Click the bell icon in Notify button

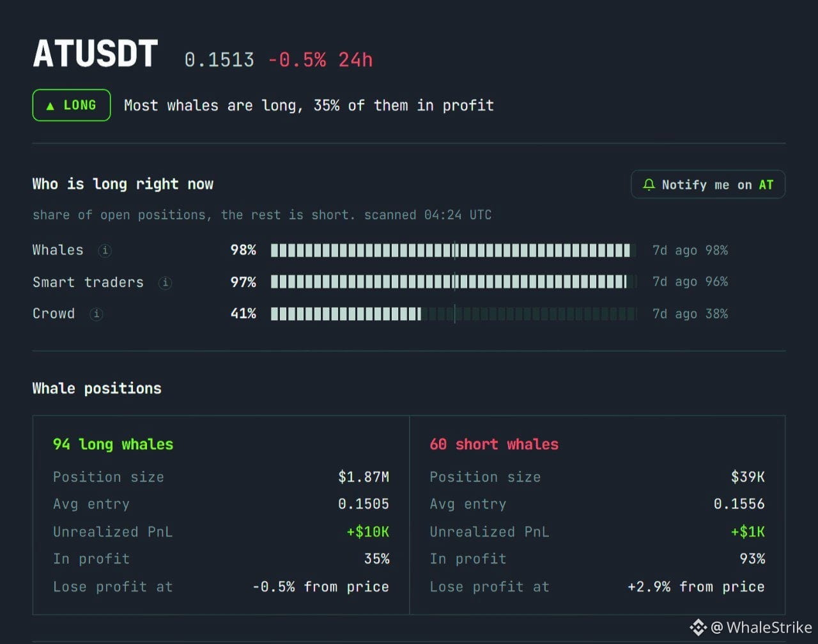(649, 185)
